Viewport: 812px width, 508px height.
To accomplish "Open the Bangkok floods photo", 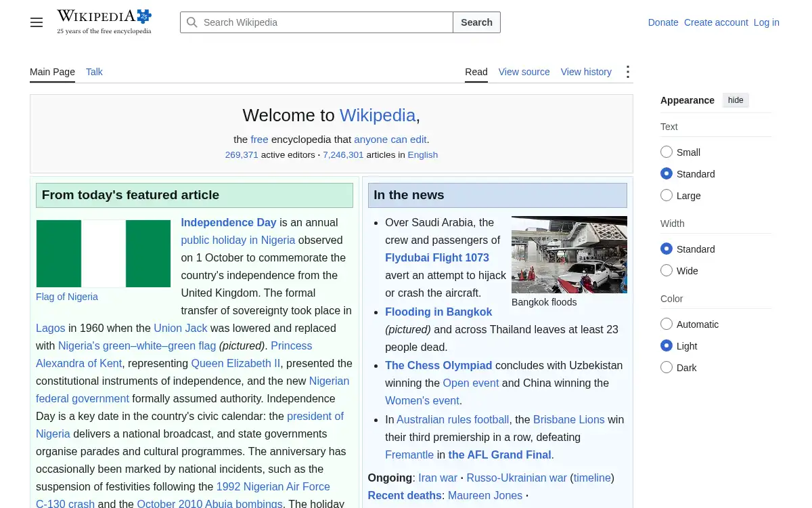I will [x=569, y=255].
